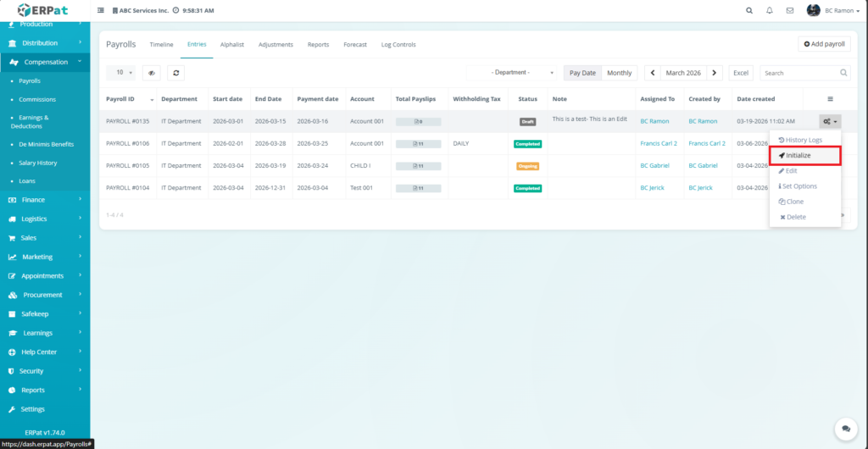Viewport: 868px width, 449px height.
Task: Export table using Excel button
Action: click(x=741, y=73)
